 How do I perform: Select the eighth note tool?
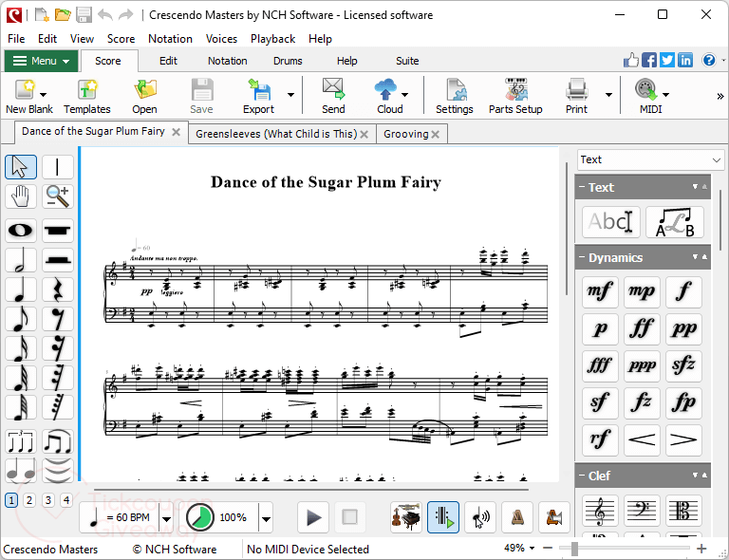tap(21, 319)
